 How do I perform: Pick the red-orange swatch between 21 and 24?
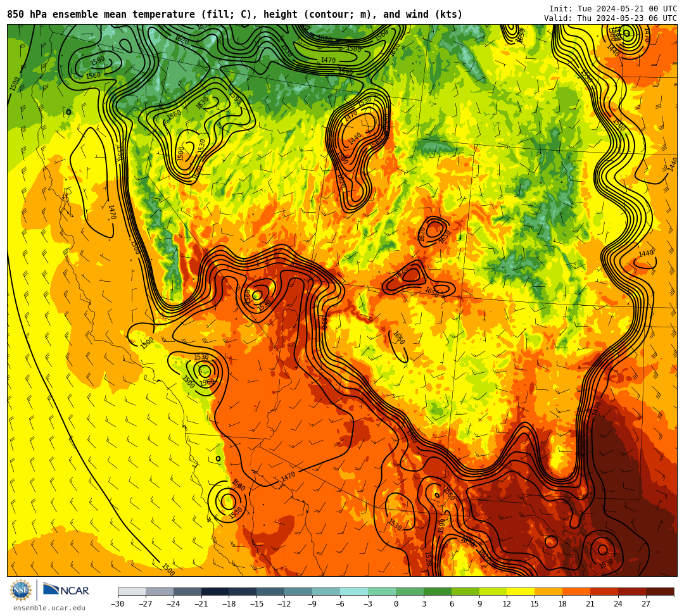pyautogui.click(x=605, y=591)
